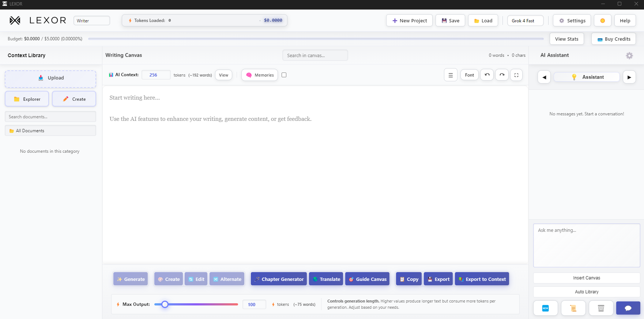The height and width of the screenshot is (319, 644).
Task: Click Export to Context button
Action: point(482,279)
